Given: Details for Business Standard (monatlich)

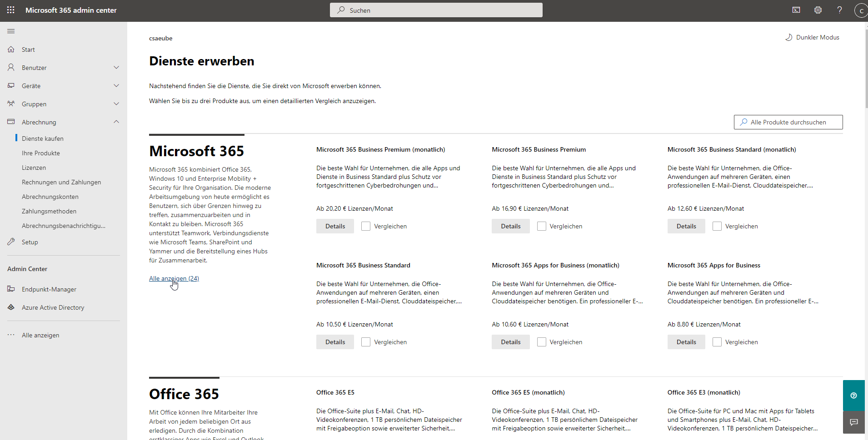Looking at the screenshot, I should [x=686, y=226].
